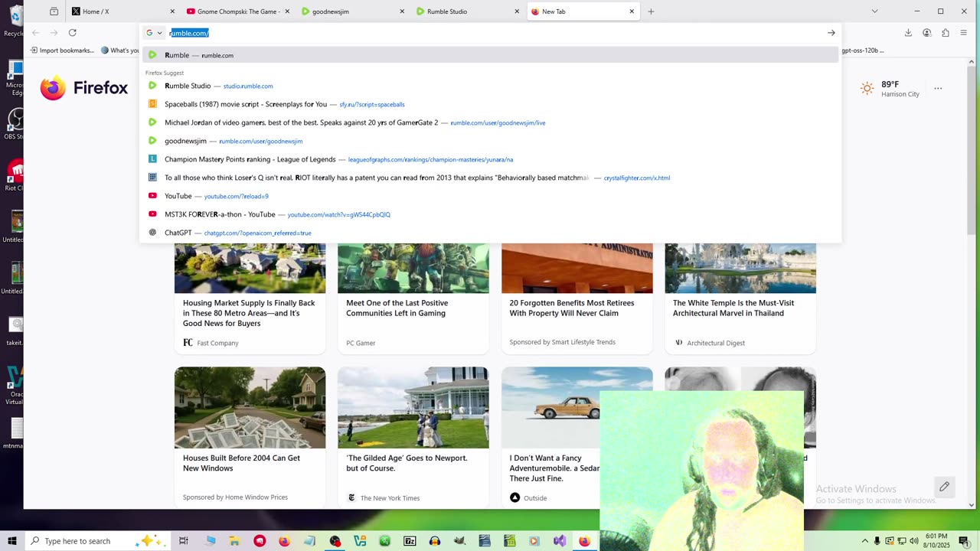
Task: Open the Windows Start menu
Action: click(12, 541)
